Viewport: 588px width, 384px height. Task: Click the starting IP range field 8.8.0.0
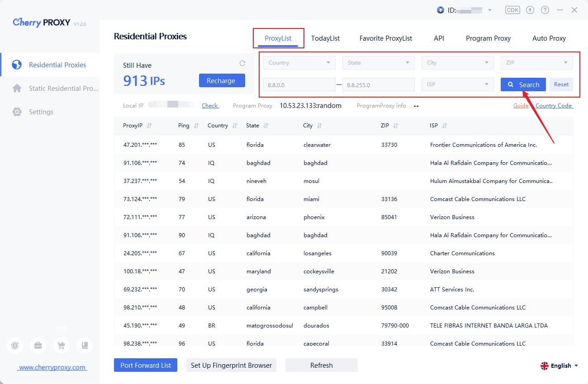(x=299, y=84)
